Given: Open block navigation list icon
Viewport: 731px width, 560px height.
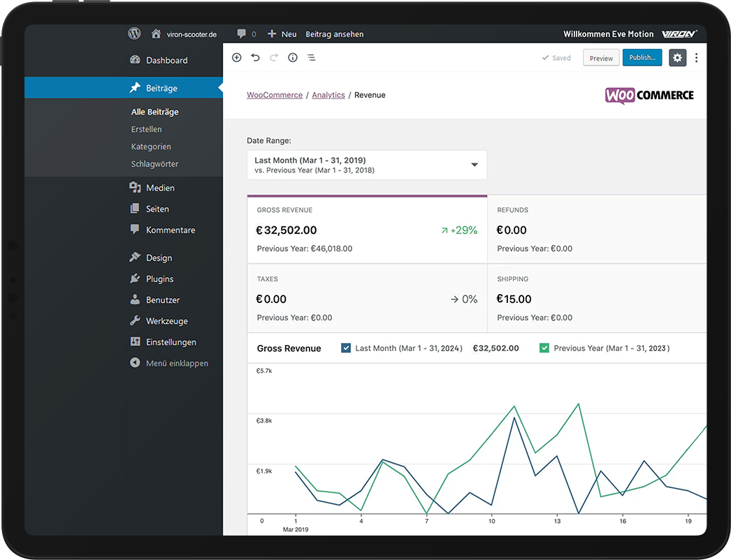Looking at the screenshot, I should pyautogui.click(x=312, y=57).
